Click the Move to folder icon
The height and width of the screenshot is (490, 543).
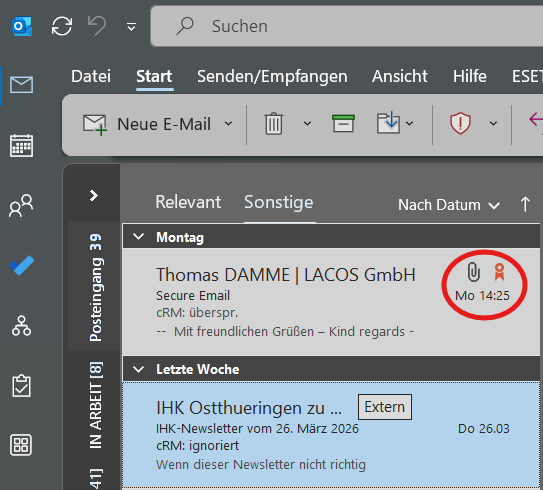click(x=389, y=123)
